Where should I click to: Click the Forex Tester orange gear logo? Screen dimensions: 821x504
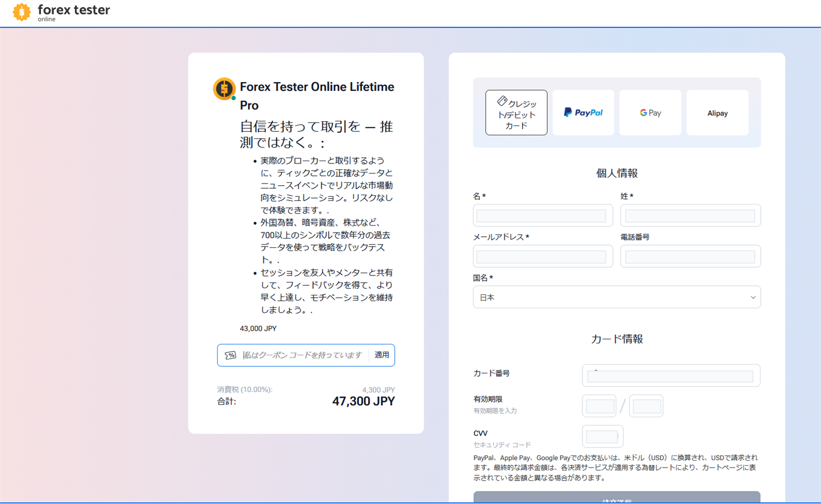pyautogui.click(x=22, y=12)
